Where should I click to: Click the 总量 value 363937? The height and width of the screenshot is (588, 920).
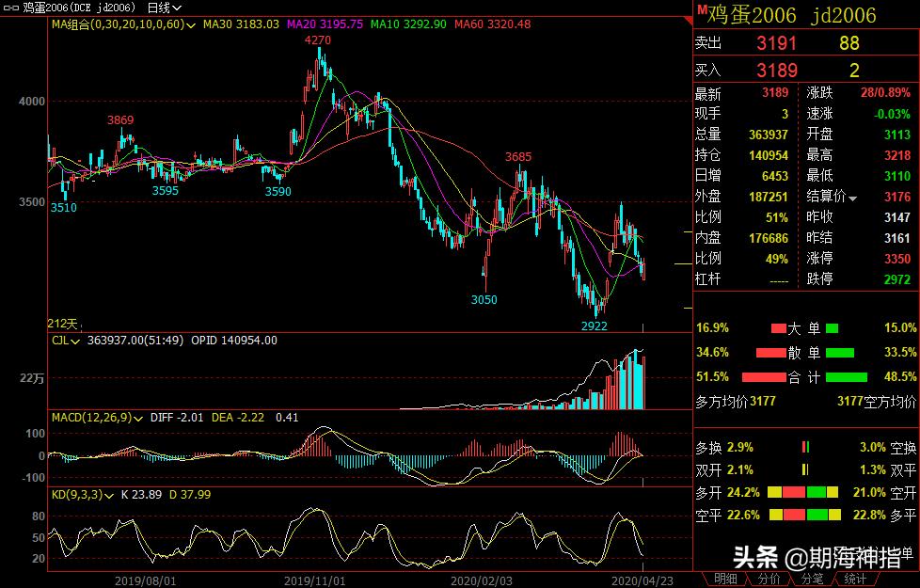click(768, 135)
